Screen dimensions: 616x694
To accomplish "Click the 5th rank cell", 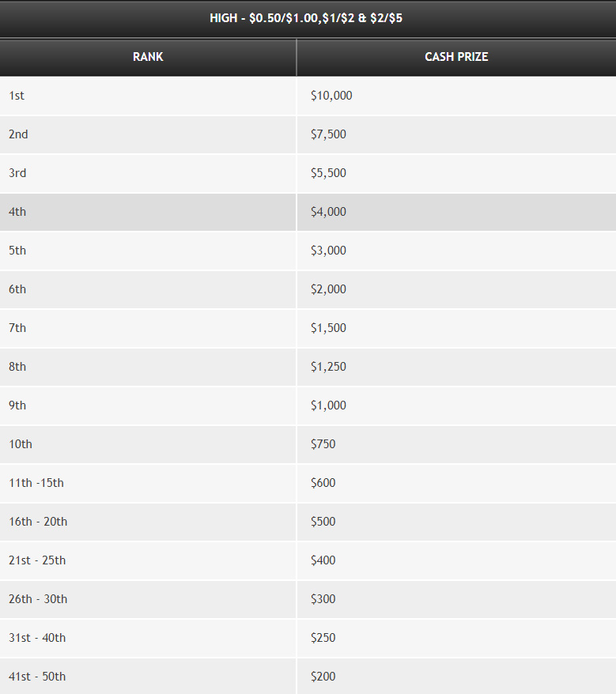I will click(x=148, y=251).
